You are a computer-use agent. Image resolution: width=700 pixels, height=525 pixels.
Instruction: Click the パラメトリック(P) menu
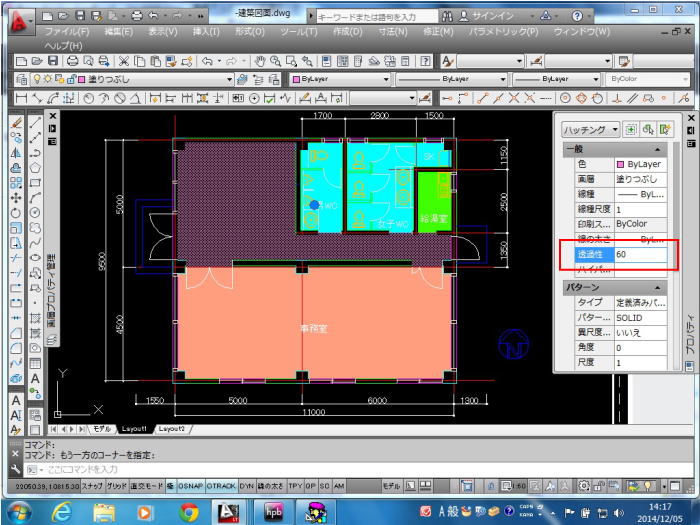pyautogui.click(x=504, y=32)
